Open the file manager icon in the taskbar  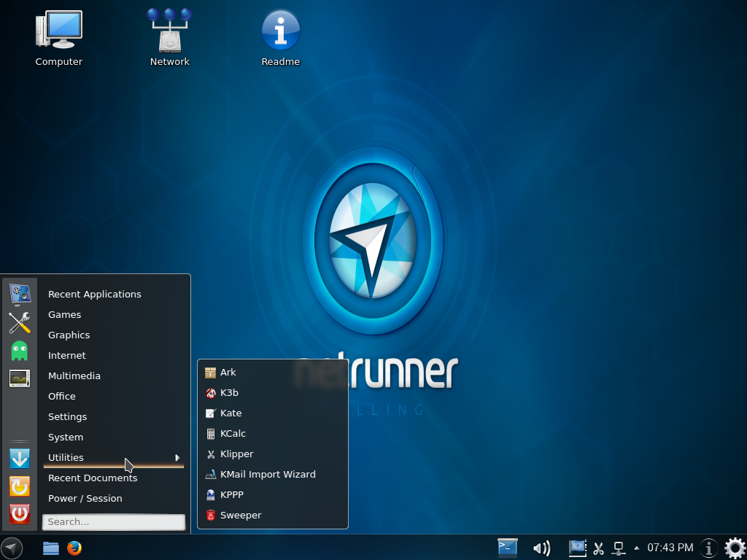tap(50, 548)
